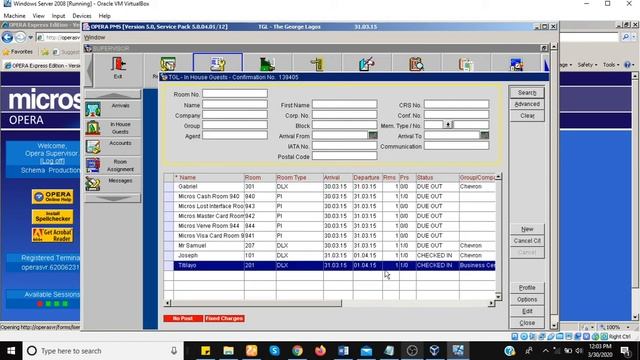Viewport: 640px width, 360px height.
Task: Click the First Name input field
Action: coord(344,104)
